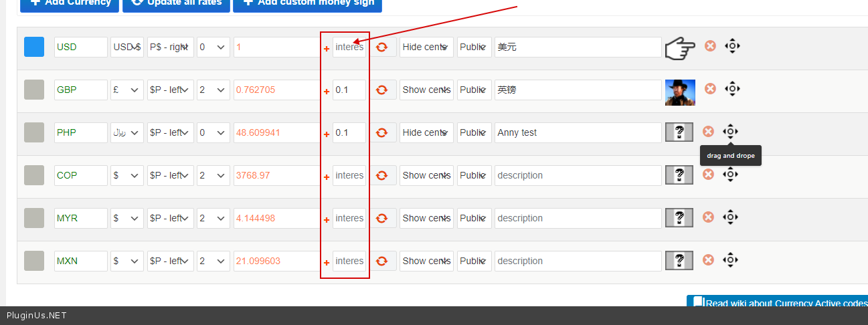Image resolution: width=868 pixels, height=325 pixels.
Task: Edit the USD currency code field
Action: [x=81, y=47]
